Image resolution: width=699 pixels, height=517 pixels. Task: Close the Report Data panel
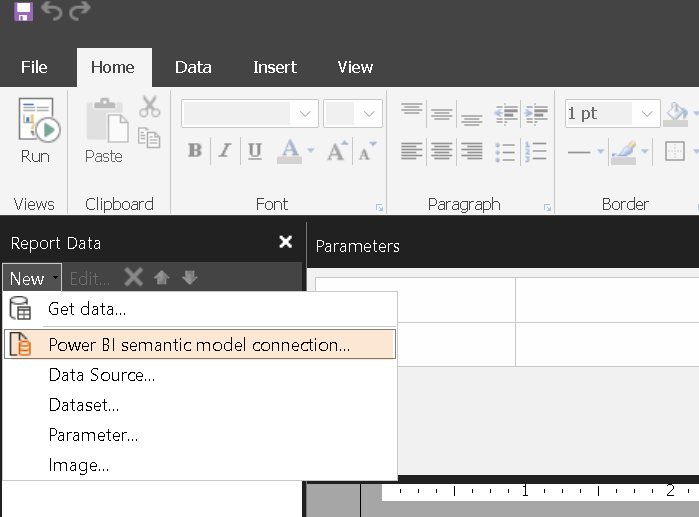click(x=285, y=242)
